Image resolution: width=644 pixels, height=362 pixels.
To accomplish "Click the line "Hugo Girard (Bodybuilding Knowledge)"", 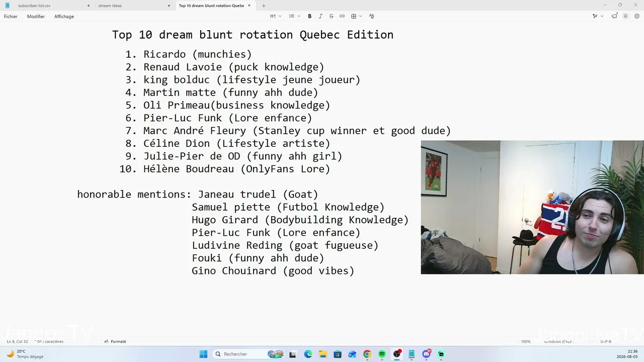I will click(300, 220).
